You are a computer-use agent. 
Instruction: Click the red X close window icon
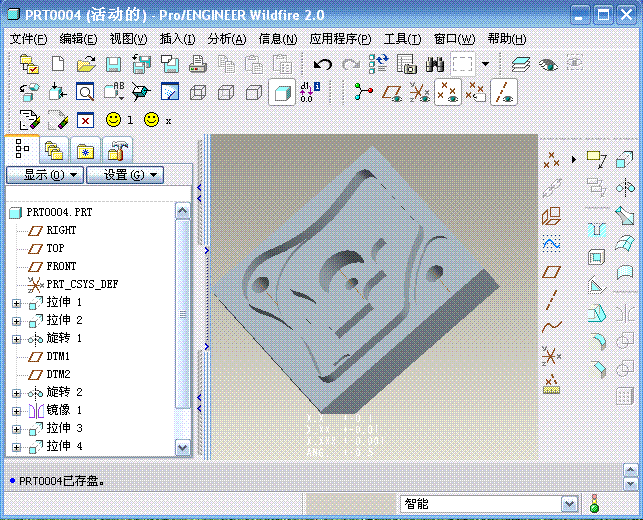tap(85, 121)
